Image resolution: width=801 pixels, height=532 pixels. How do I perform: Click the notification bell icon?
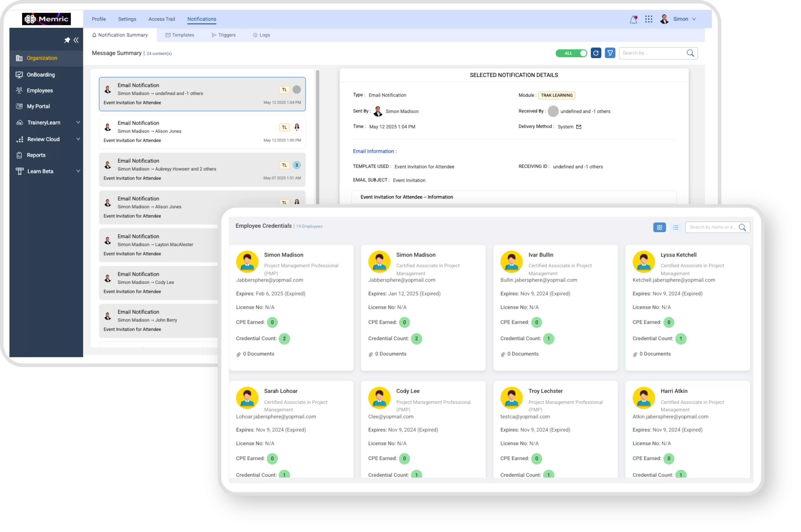633,20
